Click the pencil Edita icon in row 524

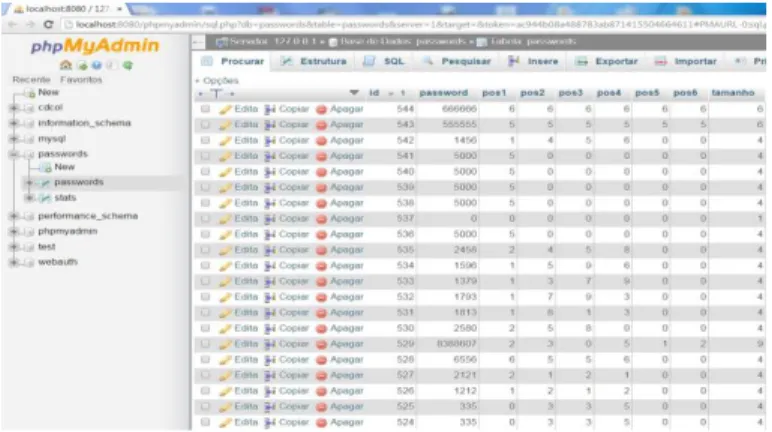click(225, 423)
